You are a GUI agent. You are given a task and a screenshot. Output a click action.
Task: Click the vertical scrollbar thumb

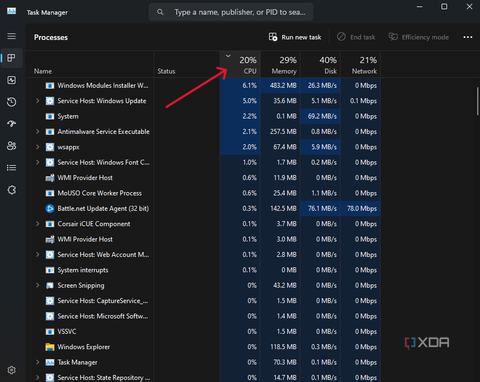(x=477, y=101)
